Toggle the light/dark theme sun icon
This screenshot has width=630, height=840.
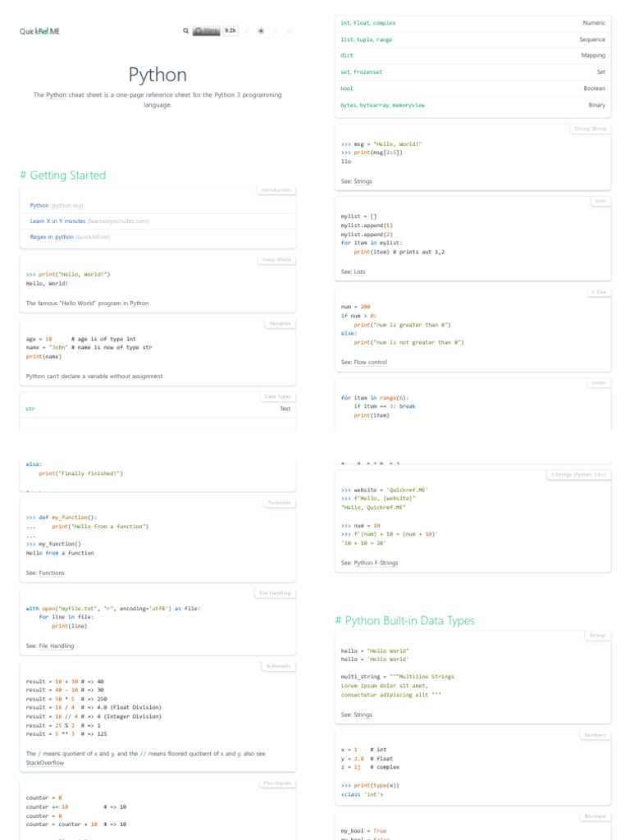(261, 31)
